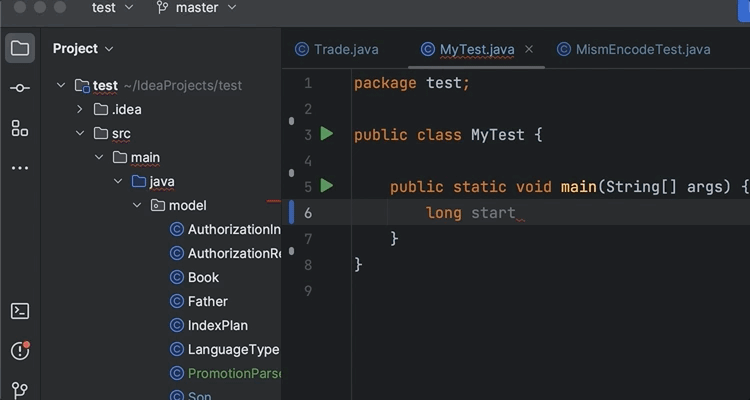
Task: Close the MyTest.java tab
Action: (529, 49)
